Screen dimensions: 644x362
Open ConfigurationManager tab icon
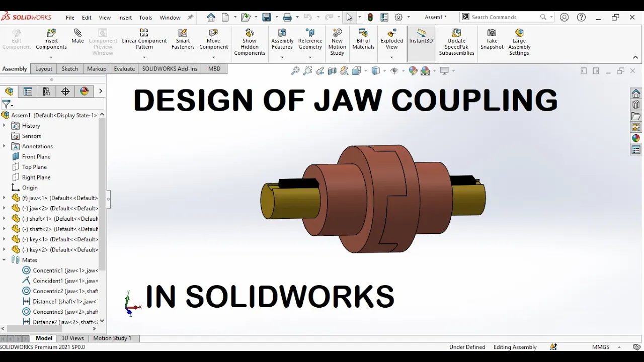coord(46,91)
